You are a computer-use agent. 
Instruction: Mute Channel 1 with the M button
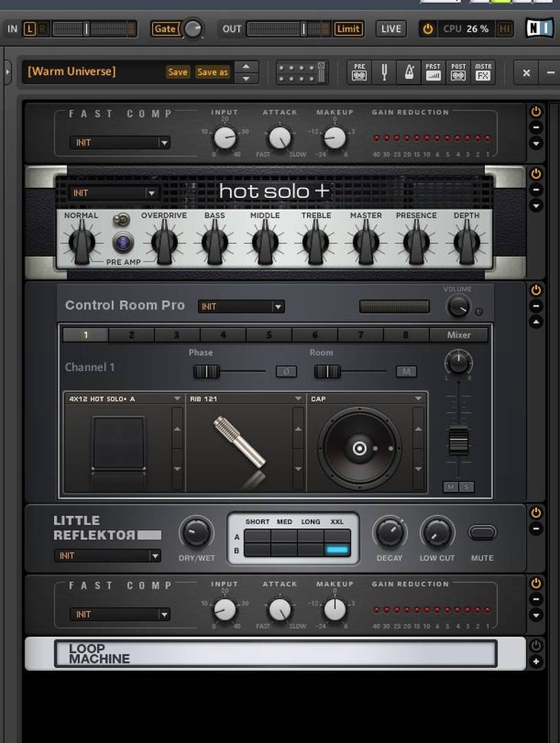(451, 486)
